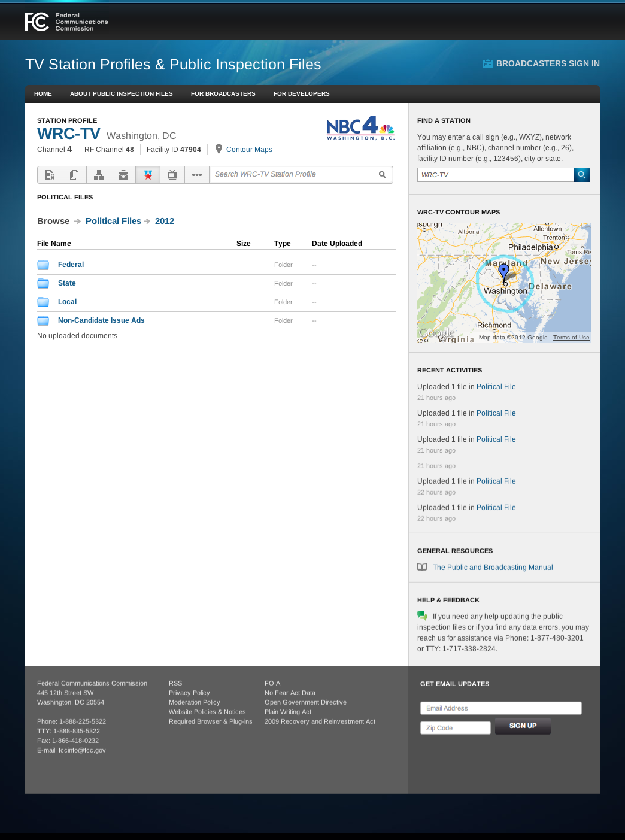Click the Contour Maps pin icon
This screenshot has height=840, width=625.
pos(219,149)
